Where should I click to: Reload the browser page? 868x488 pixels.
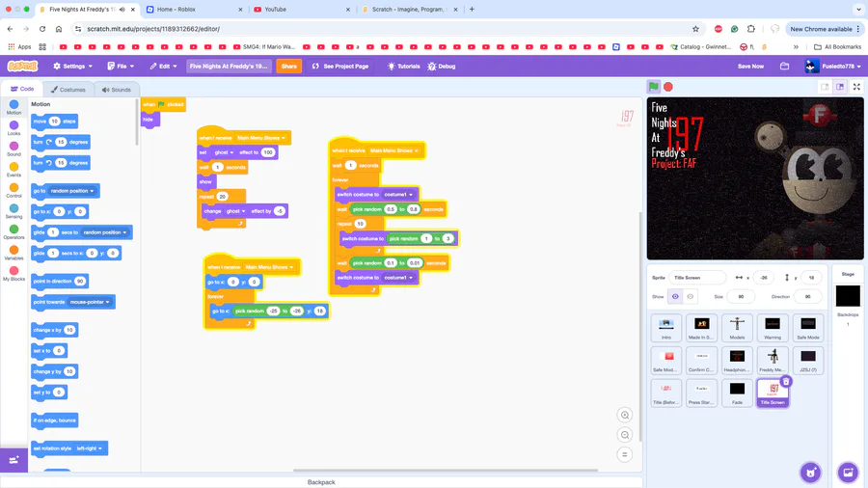tap(42, 29)
